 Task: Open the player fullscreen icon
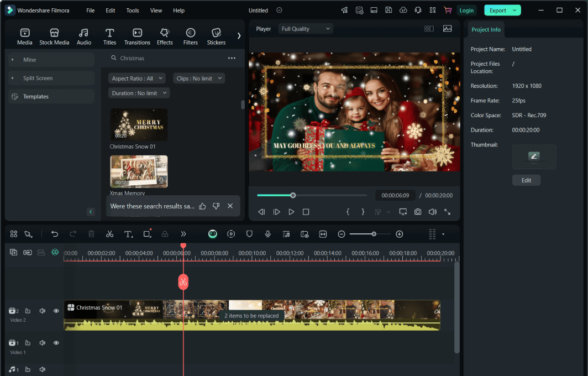pos(448,212)
